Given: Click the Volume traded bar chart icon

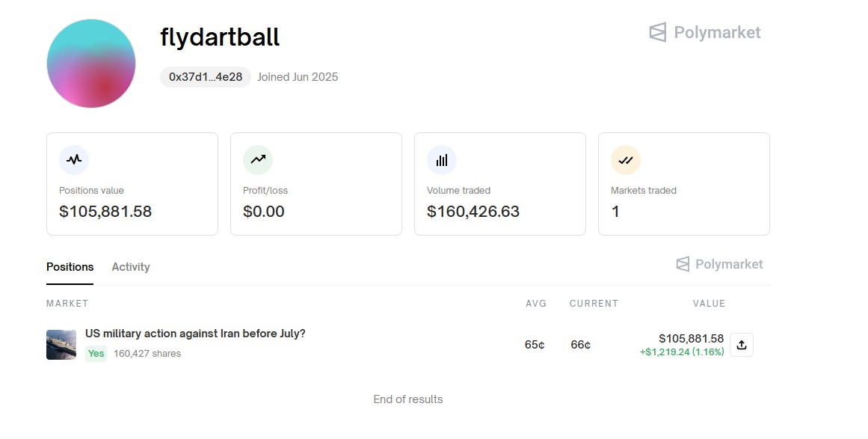Looking at the screenshot, I should [x=441, y=160].
